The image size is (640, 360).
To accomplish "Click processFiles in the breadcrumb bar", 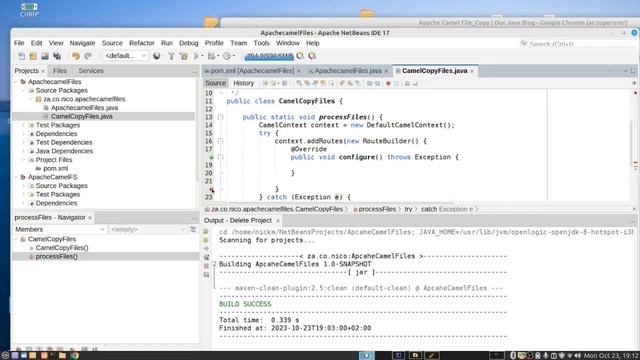I will click(377, 209).
